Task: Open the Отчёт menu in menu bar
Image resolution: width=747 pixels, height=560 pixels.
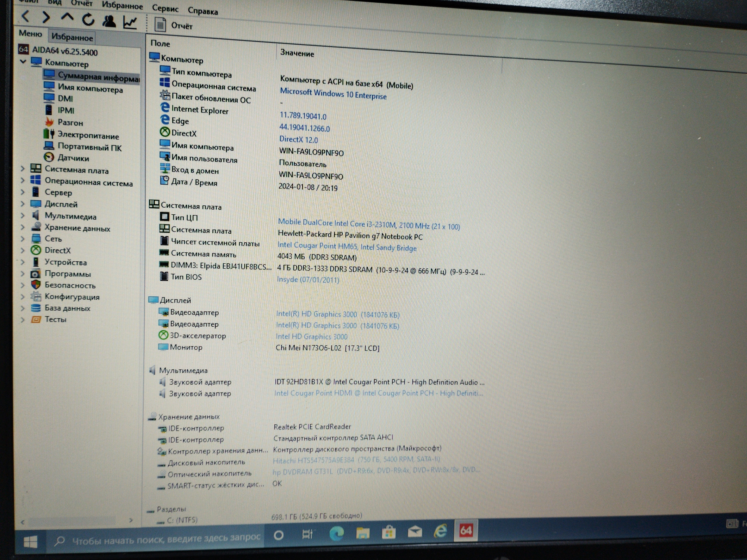Action: pyautogui.click(x=81, y=3)
